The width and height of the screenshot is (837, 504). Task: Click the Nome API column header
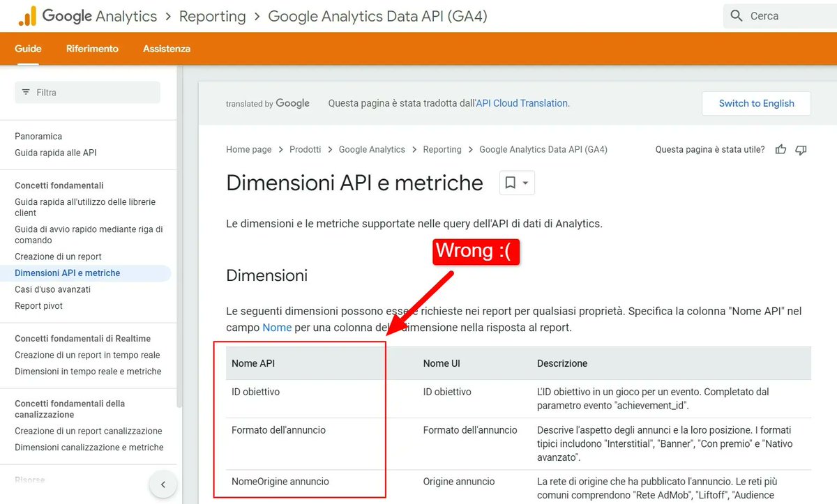pyautogui.click(x=253, y=363)
